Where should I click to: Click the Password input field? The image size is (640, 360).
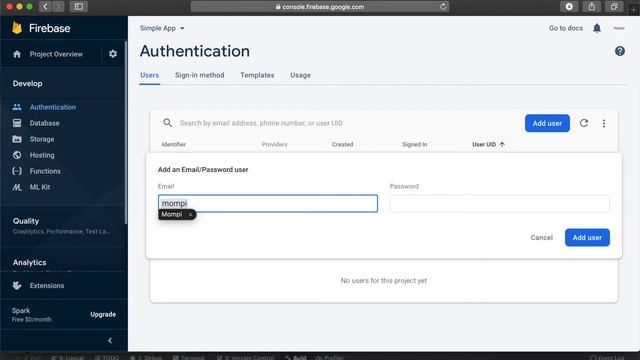[x=500, y=203]
